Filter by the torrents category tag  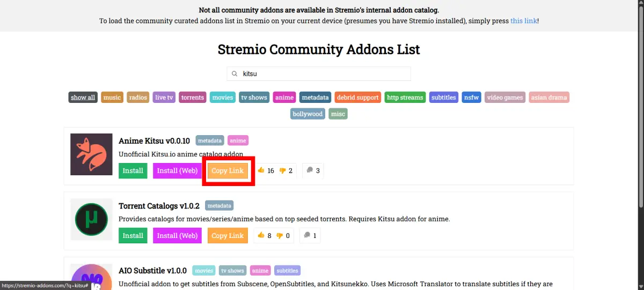193,98
